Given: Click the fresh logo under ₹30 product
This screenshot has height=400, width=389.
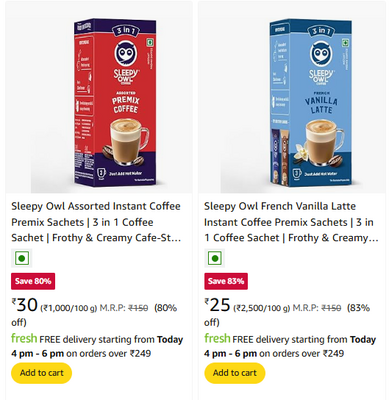Looking at the screenshot, I should 24,338.
